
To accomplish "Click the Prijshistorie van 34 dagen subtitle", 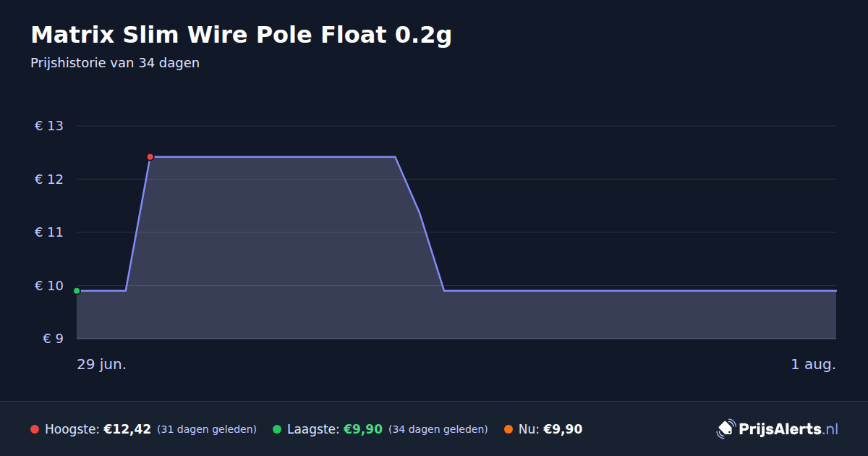I will (115, 63).
